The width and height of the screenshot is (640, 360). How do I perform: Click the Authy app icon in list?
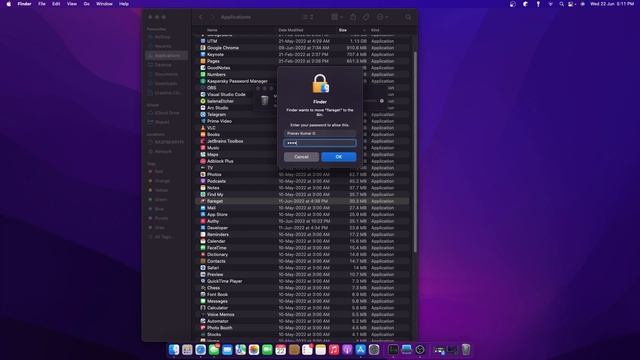[x=203, y=221]
